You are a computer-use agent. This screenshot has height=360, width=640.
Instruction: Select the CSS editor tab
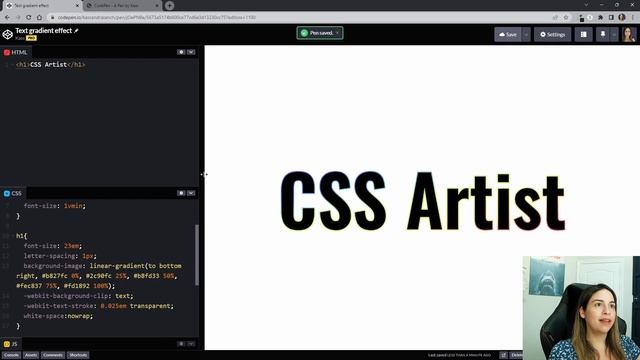(x=13, y=193)
